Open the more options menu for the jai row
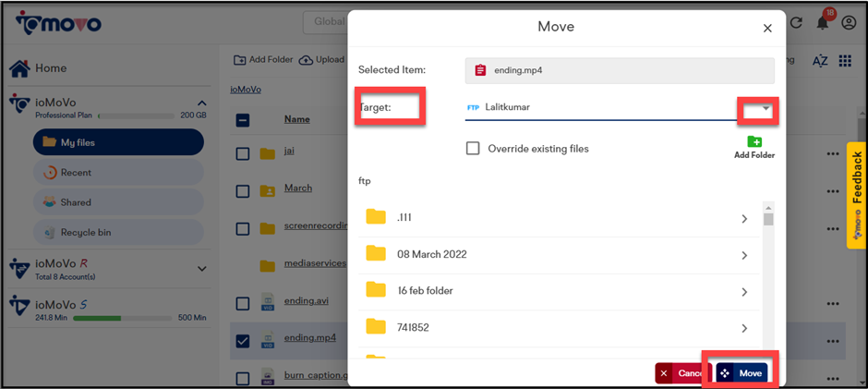The image size is (868, 389). click(x=833, y=154)
